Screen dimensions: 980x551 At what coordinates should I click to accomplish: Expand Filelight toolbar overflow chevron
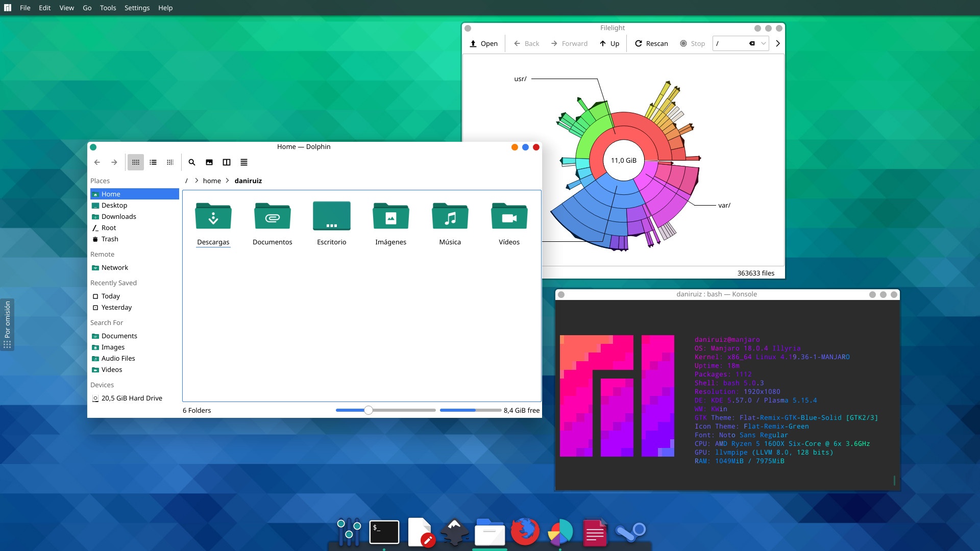click(778, 43)
